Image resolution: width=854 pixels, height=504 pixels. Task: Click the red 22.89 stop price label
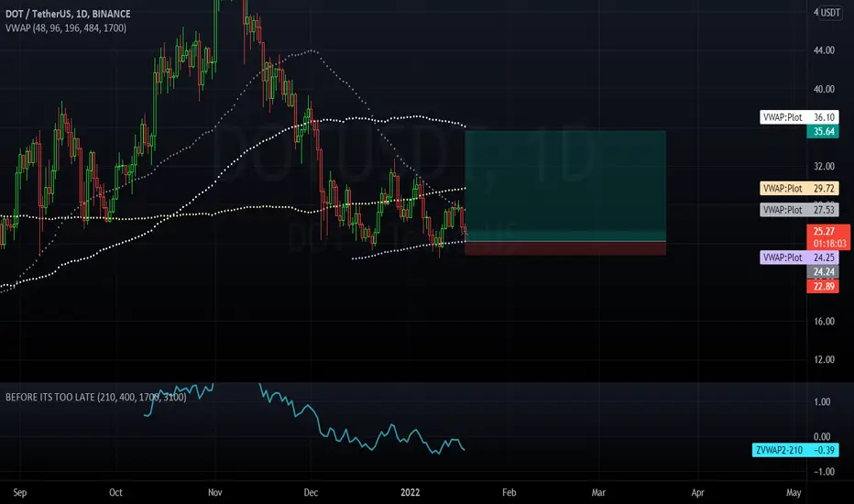pyautogui.click(x=823, y=286)
